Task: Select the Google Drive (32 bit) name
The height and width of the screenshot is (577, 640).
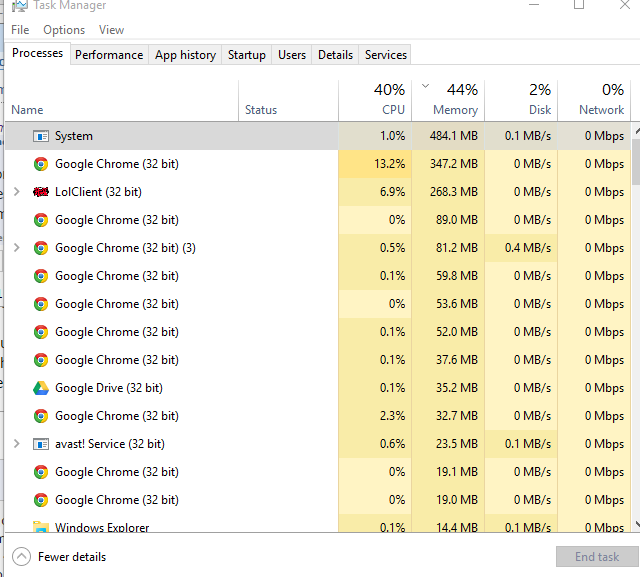Action: pos(109,388)
